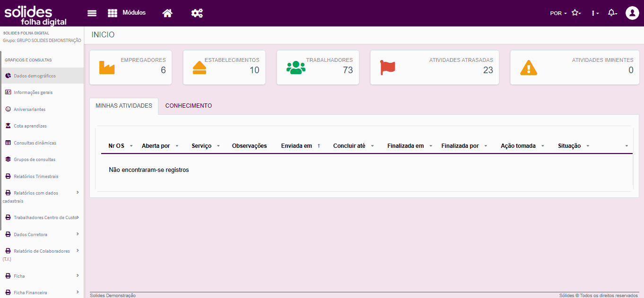Expand Relatórios com dados cadastrais submenu

click(78, 193)
